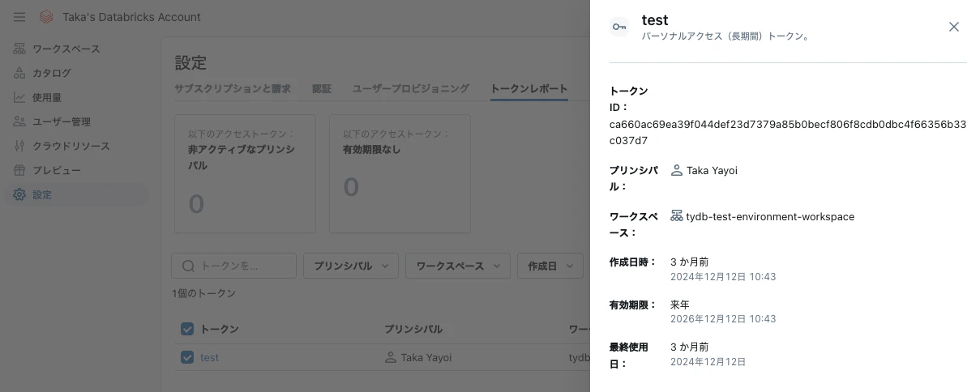Click the token ID hash value
Image resolution: width=980 pixels, height=392 pixels.
click(x=788, y=132)
